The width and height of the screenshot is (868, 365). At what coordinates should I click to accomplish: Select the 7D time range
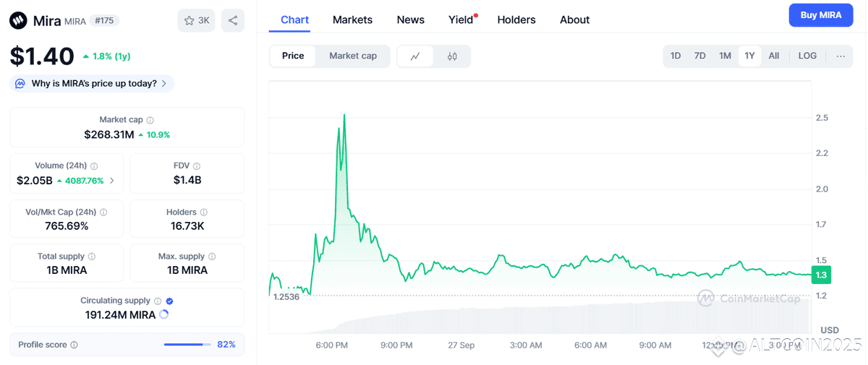(x=699, y=56)
